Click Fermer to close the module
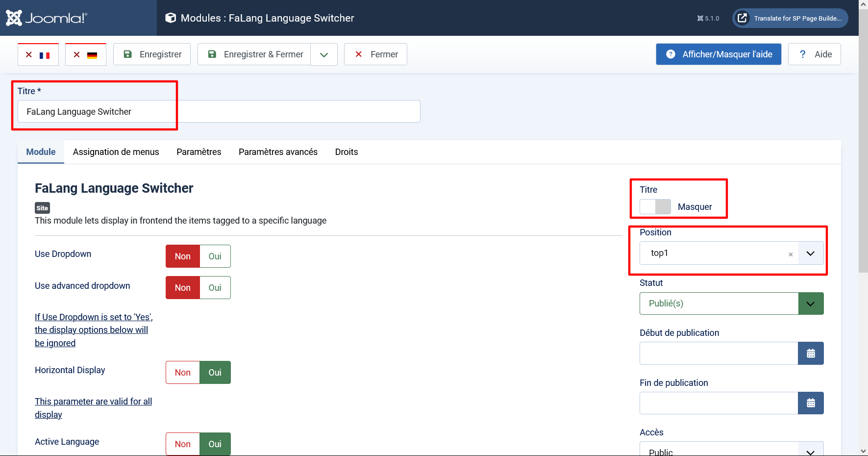The width and height of the screenshot is (868, 456). 375,54
